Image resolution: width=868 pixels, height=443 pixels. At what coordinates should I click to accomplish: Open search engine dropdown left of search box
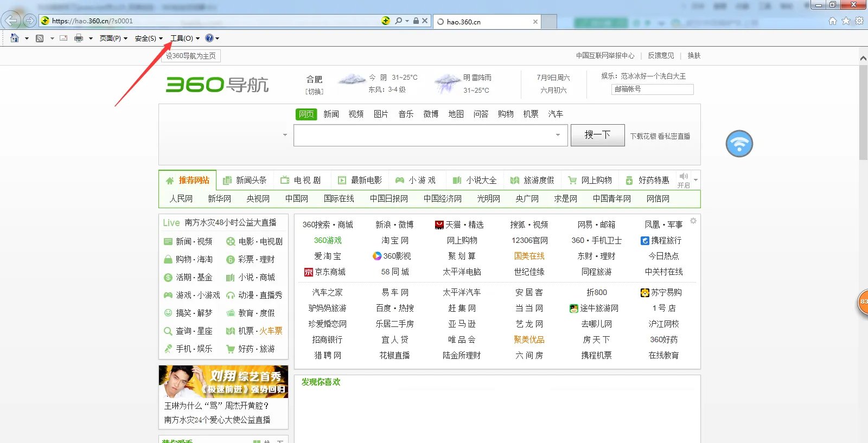point(285,135)
